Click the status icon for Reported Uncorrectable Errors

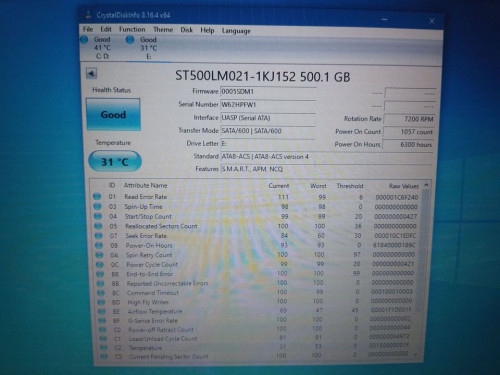click(100, 283)
